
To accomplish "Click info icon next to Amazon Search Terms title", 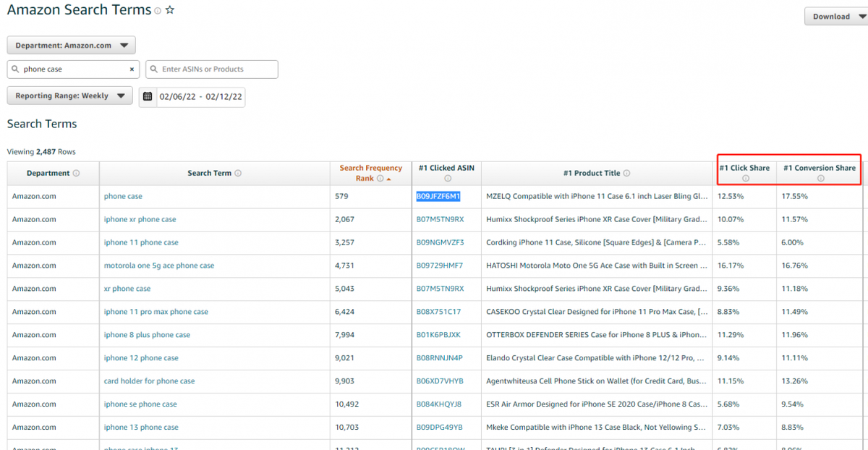I will (158, 11).
